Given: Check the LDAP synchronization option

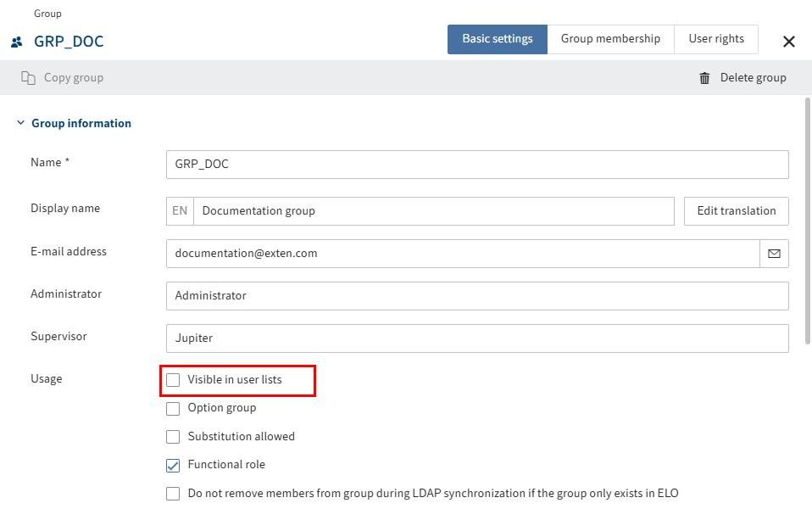Looking at the screenshot, I should [173, 493].
